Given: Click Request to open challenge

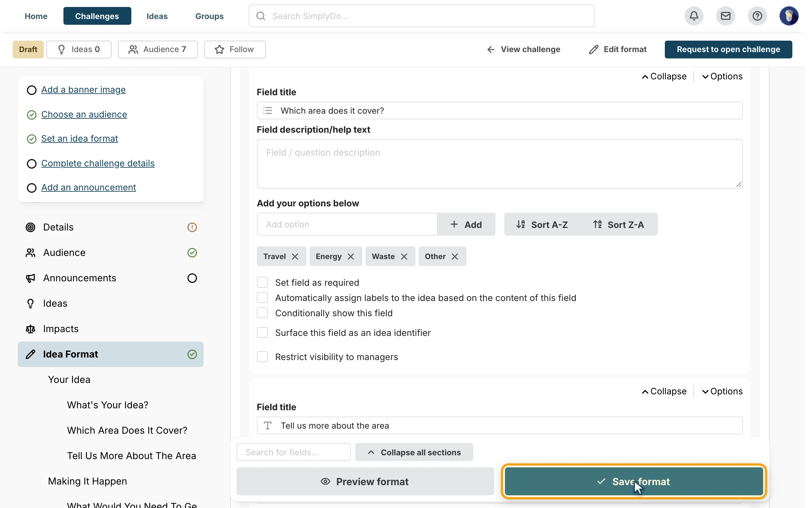Looking at the screenshot, I should pyautogui.click(x=729, y=50).
